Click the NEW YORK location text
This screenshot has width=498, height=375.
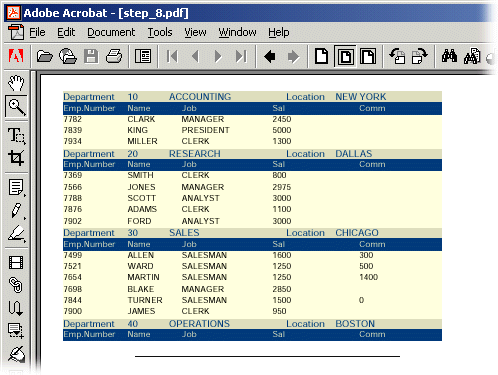pos(361,97)
